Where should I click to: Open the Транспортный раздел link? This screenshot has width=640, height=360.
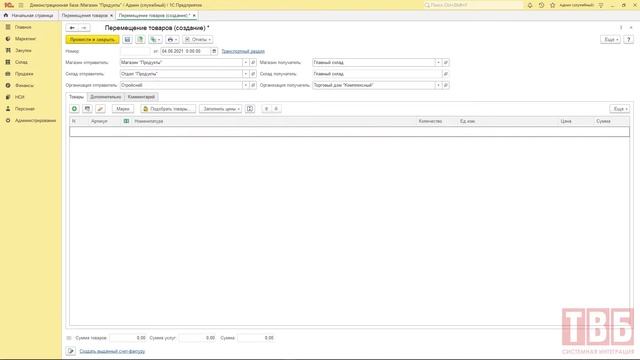[x=243, y=51]
